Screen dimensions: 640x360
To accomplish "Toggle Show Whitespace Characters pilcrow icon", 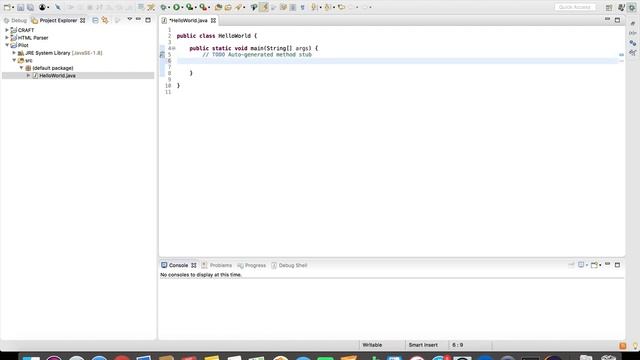I will (x=302, y=7).
